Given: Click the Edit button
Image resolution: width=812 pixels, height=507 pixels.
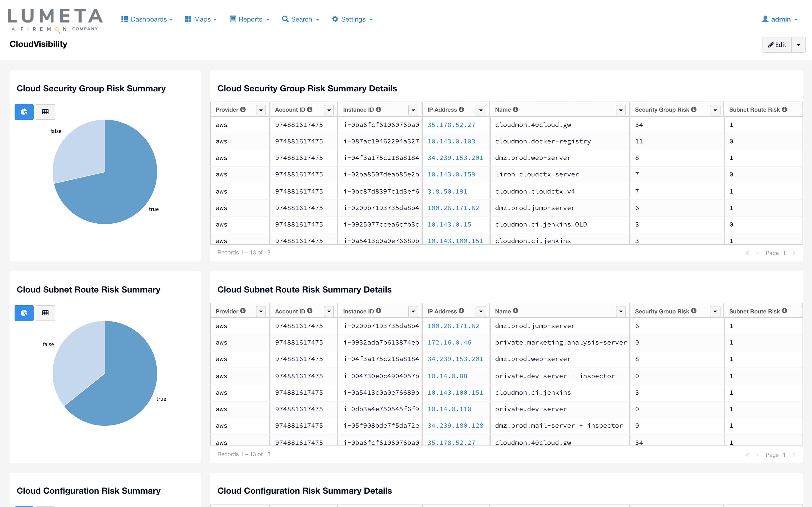Looking at the screenshot, I should pos(777,44).
